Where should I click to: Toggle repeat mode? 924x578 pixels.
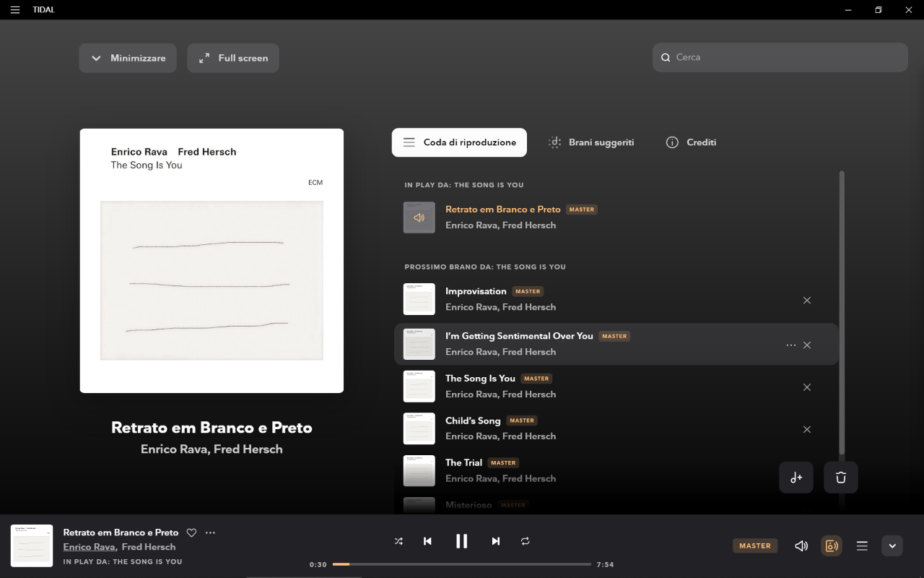click(x=526, y=541)
